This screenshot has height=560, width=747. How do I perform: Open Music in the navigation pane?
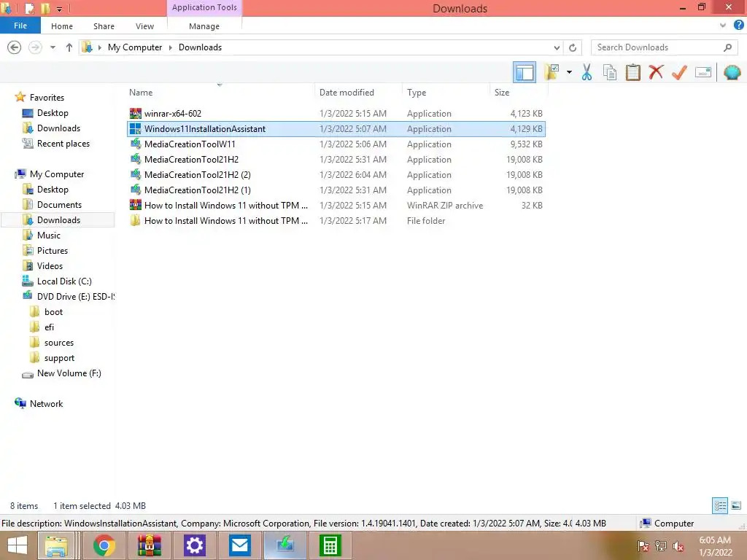tap(49, 236)
